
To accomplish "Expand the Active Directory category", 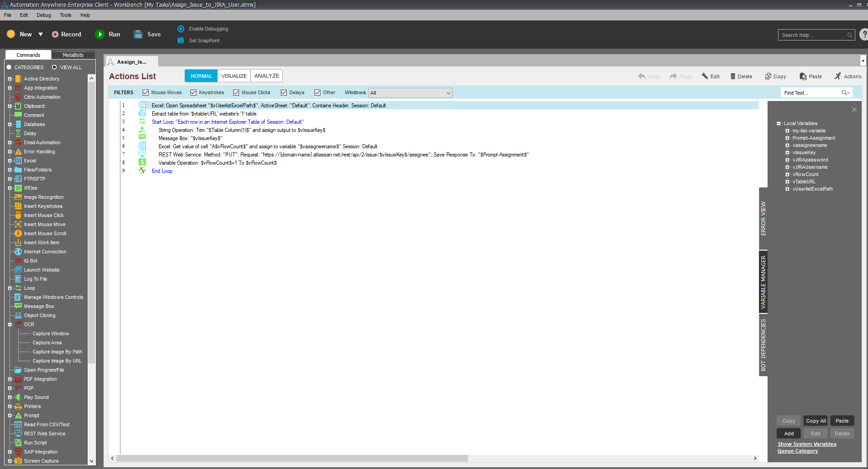I will (x=10, y=79).
